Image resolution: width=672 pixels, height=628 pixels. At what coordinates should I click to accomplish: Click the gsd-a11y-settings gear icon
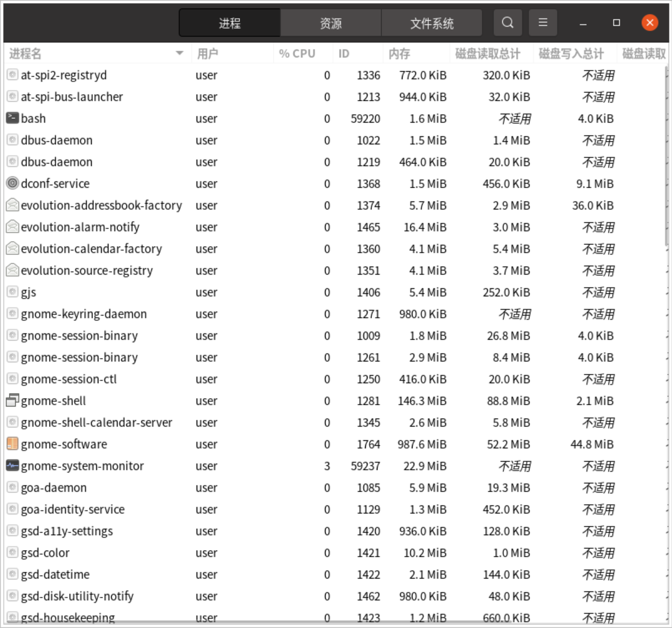(12, 531)
